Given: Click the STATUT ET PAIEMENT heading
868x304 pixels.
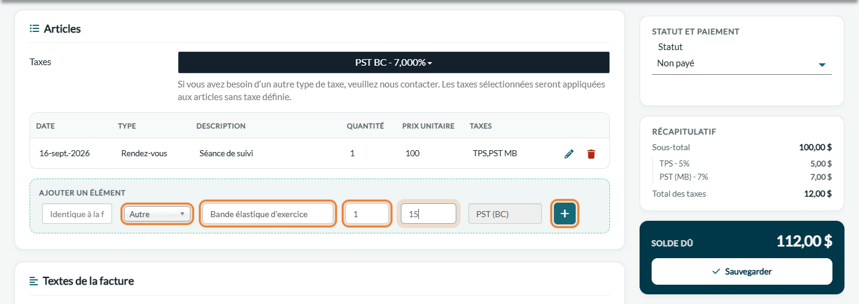Looking at the screenshot, I should point(696,31).
